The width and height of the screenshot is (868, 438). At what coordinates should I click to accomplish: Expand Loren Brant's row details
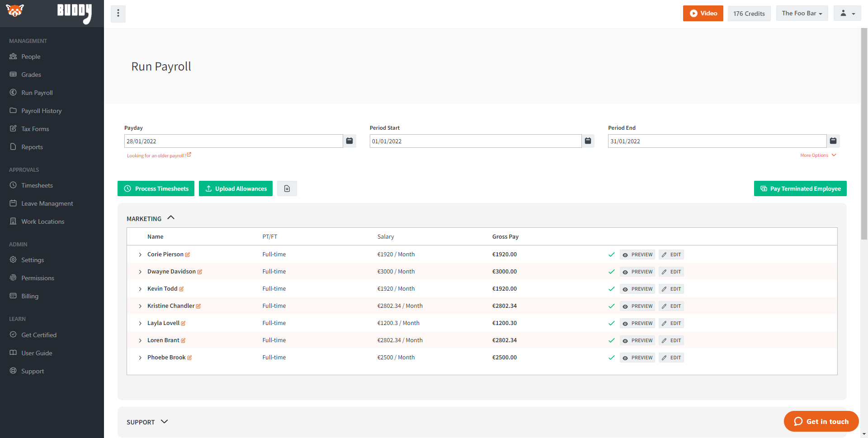pyautogui.click(x=140, y=341)
